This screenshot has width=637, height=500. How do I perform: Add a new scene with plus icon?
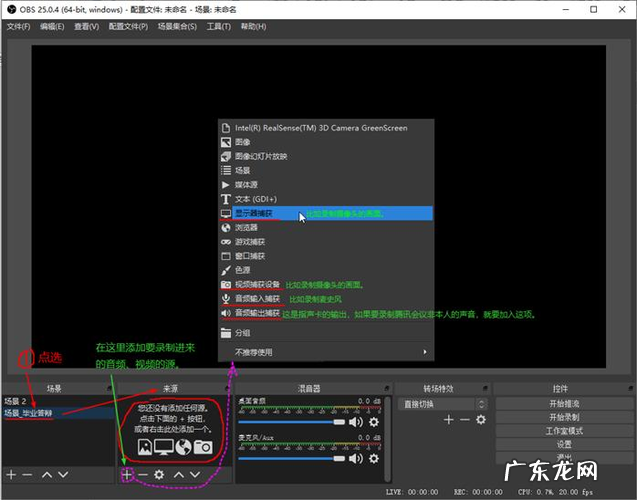(11, 474)
